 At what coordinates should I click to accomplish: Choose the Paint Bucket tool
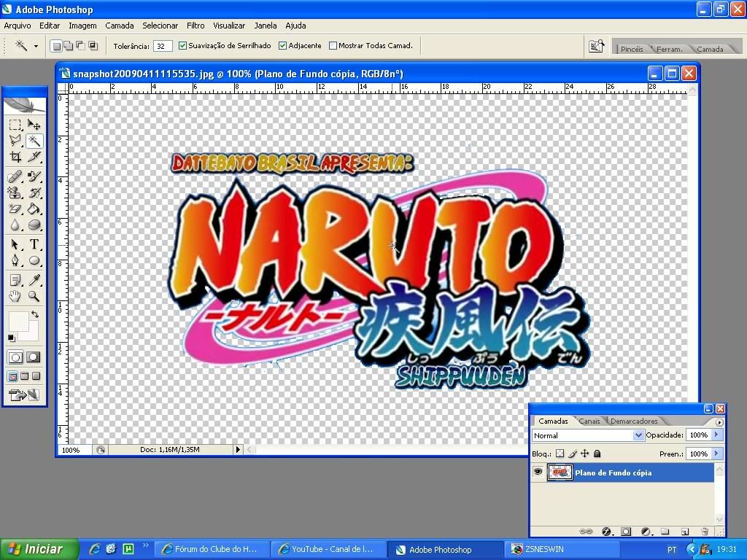(34, 209)
